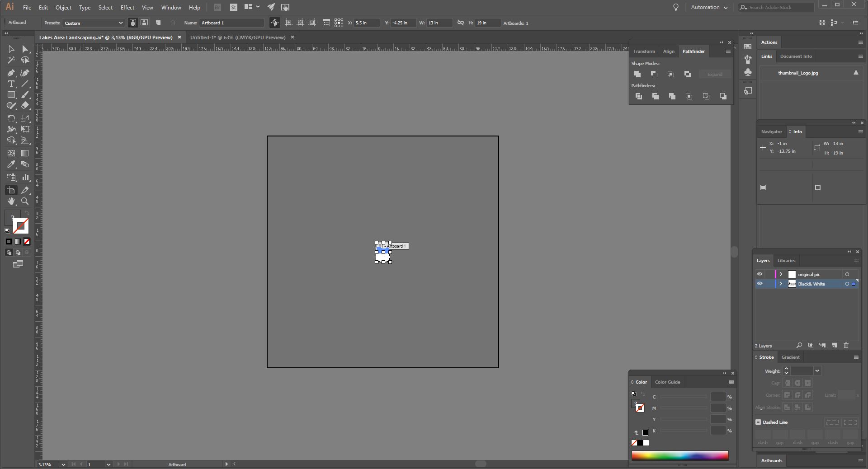Click the Minus Front shape mode icon
The height and width of the screenshot is (469, 868).
(654, 74)
